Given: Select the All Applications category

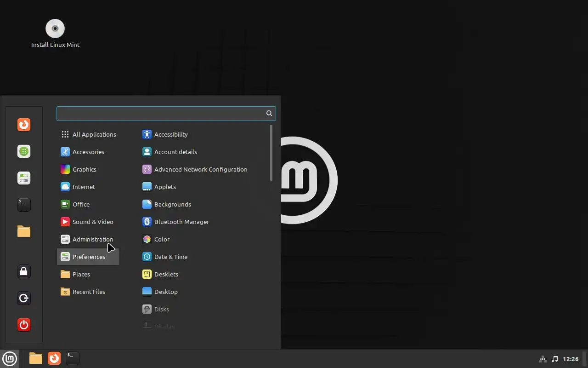Looking at the screenshot, I should pyautogui.click(x=88, y=134).
